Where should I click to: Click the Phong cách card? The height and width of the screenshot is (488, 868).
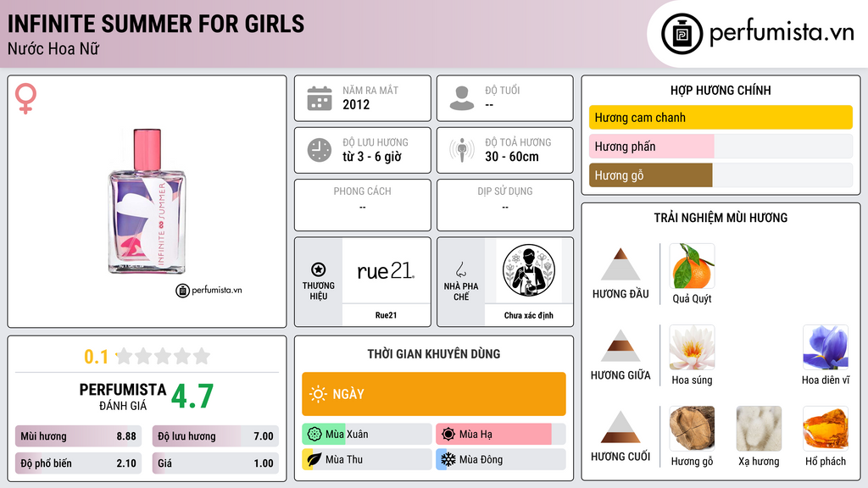[x=363, y=205]
